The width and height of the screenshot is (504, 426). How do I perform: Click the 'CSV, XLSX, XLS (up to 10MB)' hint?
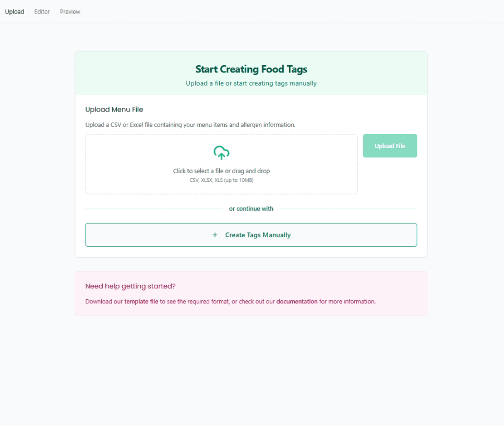point(221,180)
